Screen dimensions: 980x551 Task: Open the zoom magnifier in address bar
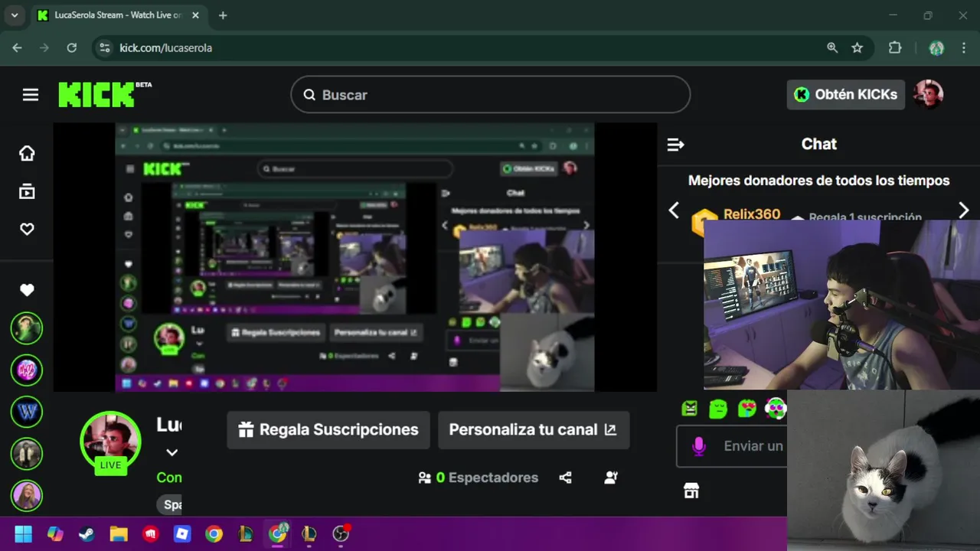point(832,47)
